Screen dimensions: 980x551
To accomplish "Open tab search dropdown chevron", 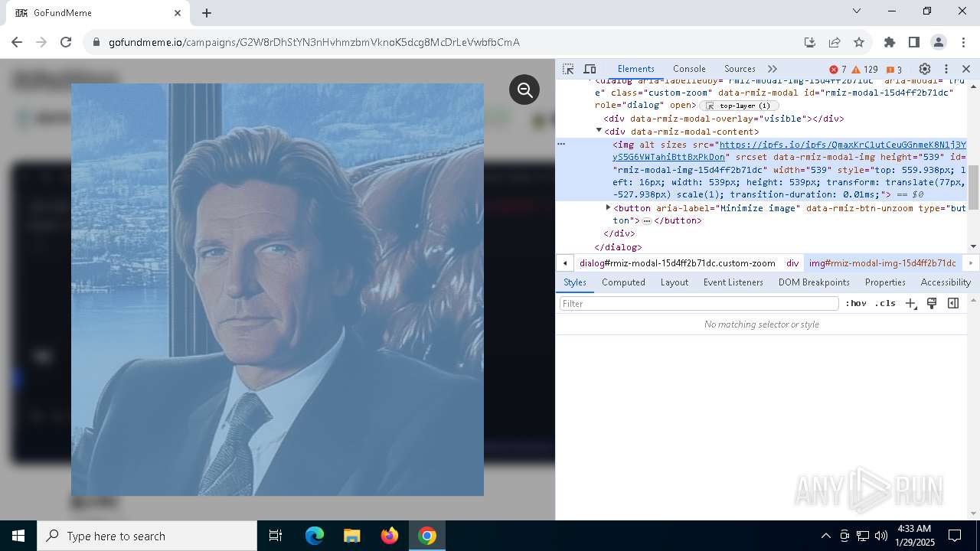I will tap(857, 11).
